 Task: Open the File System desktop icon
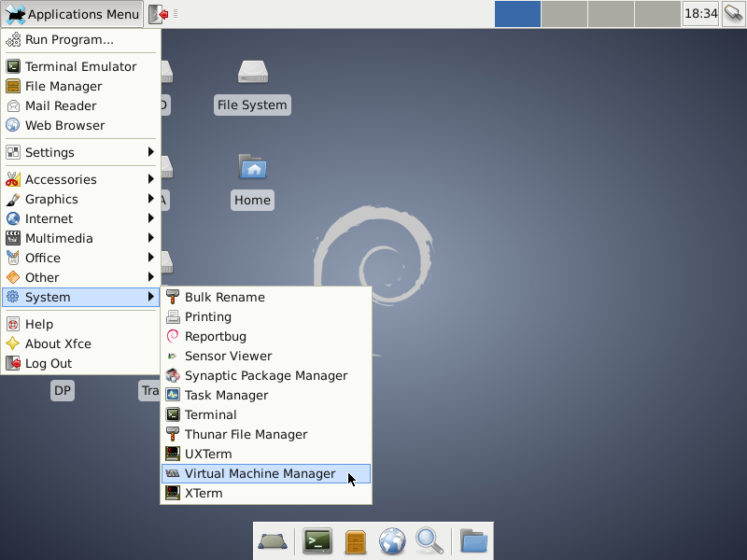pyautogui.click(x=252, y=73)
